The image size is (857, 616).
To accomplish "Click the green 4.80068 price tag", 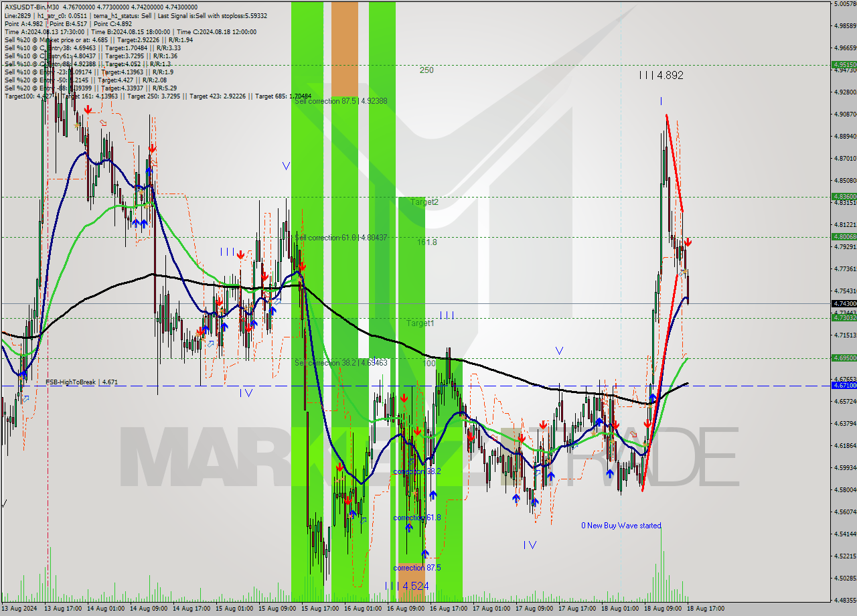I will tap(844, 236).
